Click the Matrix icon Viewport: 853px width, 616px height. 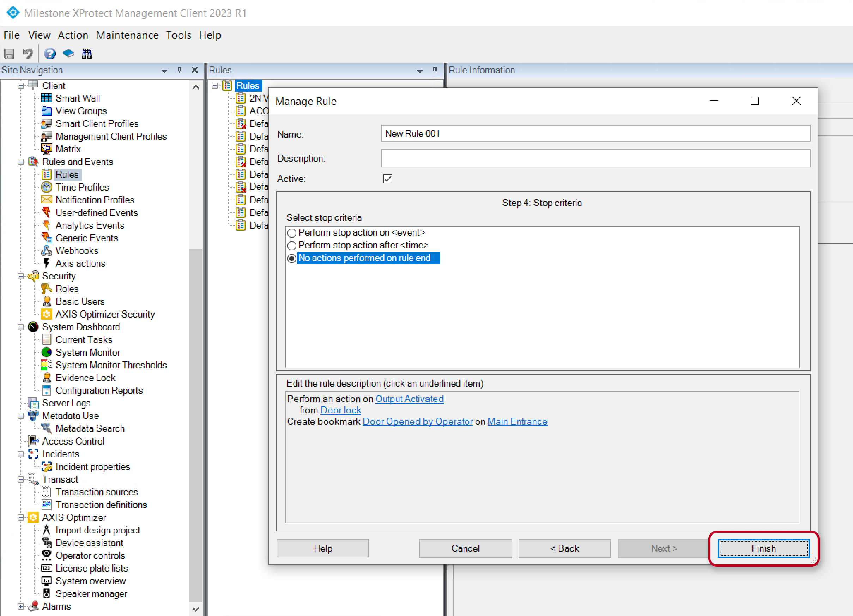46,149
